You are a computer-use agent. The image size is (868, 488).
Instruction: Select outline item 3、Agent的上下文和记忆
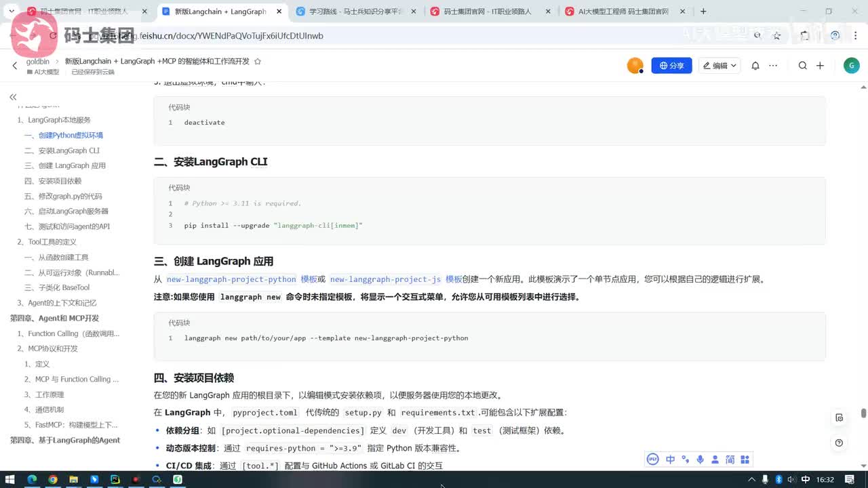coord(57,303)
